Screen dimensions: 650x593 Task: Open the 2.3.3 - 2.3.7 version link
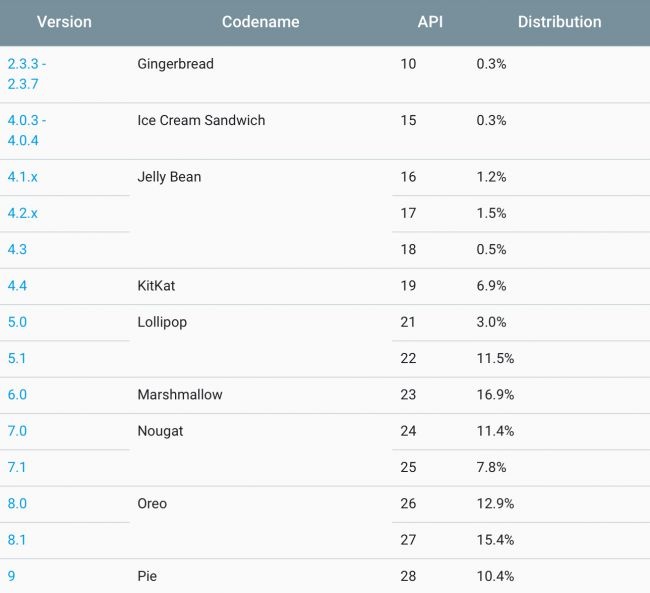click(27, 73)
